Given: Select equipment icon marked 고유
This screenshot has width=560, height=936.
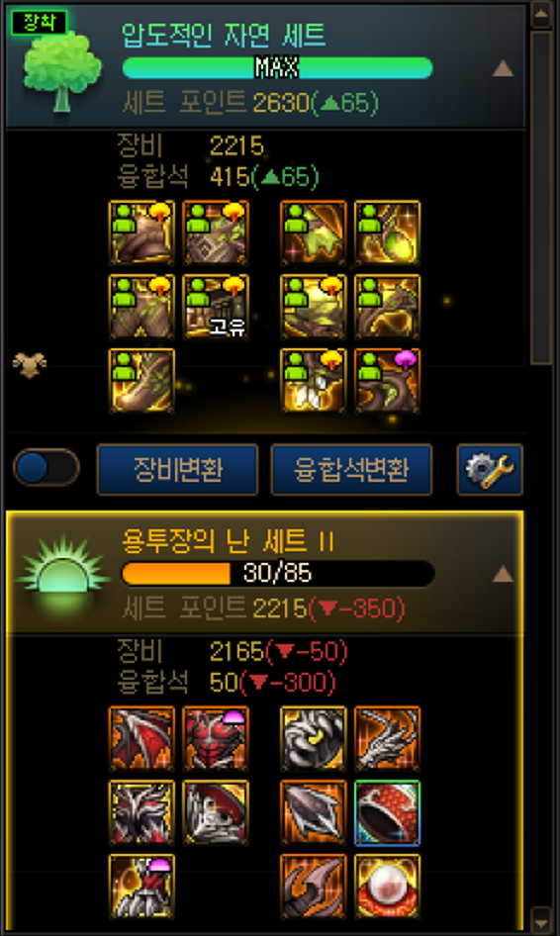Looking at the screenshot, I should point(216,307).
